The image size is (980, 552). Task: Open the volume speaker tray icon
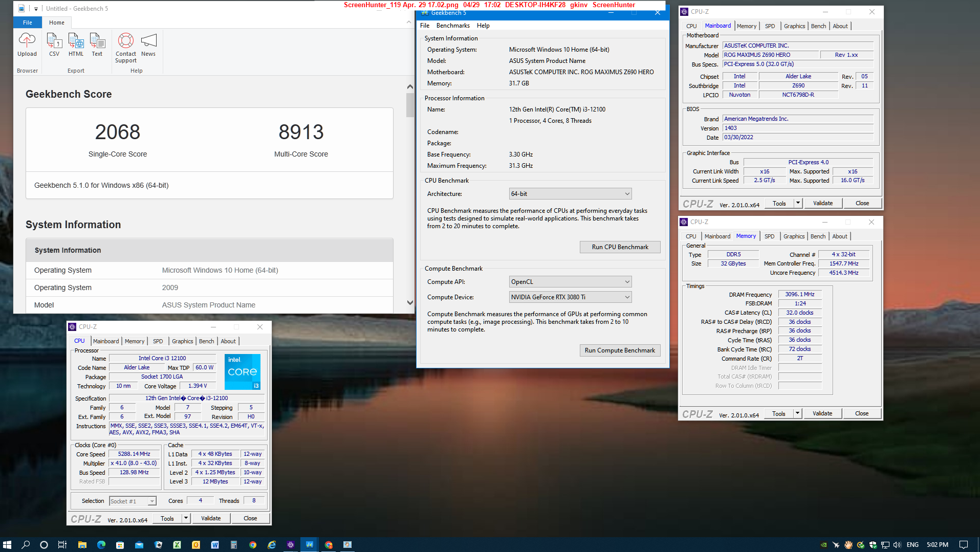[x=897, y=545]
